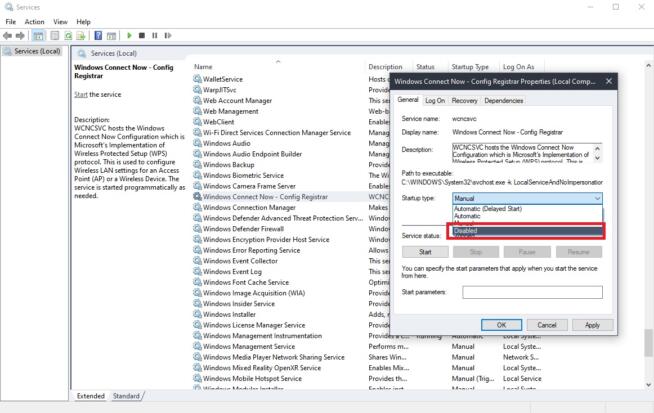Image resolution: width=654 pixels, height=413 pixels.
Task: Switch to the Log On tab
Action: tap(435, 101)
